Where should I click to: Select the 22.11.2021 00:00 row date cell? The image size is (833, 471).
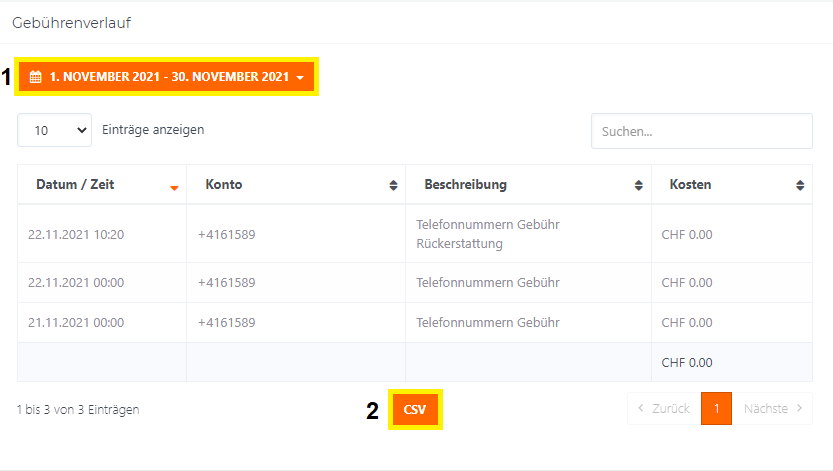[x=76, y=283]
